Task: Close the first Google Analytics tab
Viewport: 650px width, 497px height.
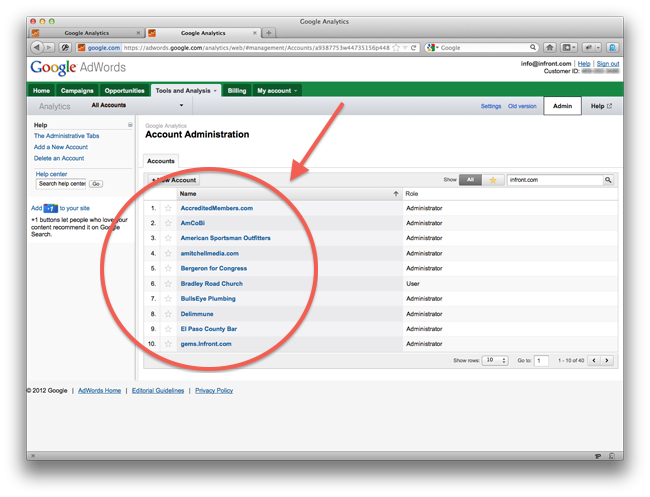Action: tap(138, 33)
